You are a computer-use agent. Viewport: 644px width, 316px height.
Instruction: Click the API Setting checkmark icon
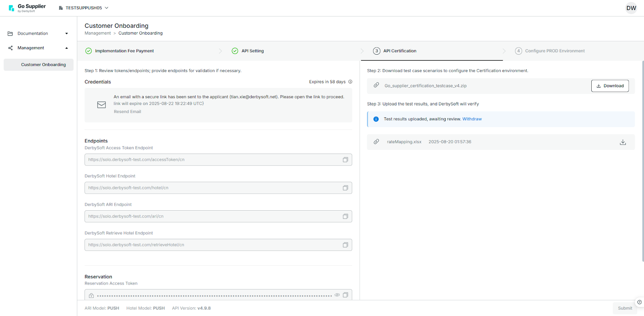pos(235,51)
